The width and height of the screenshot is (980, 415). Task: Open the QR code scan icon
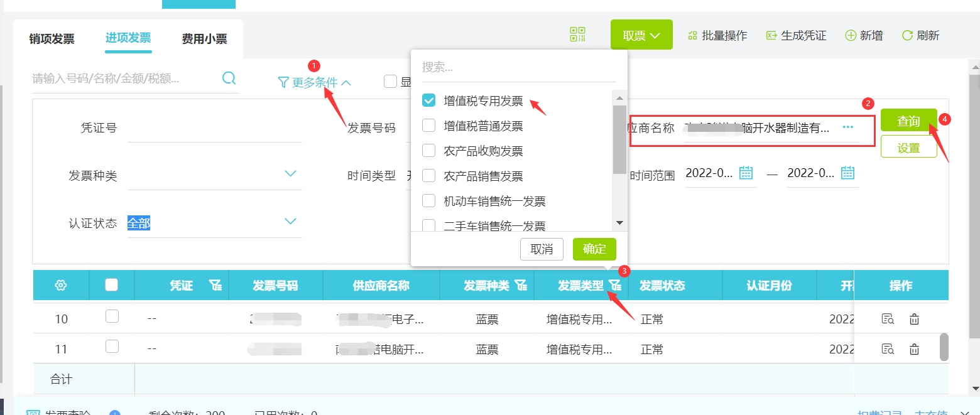(x=577, y=35)
